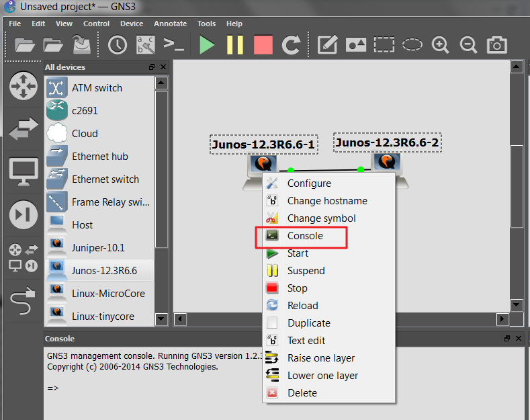Click the Junos-12.3R6.6-2 node label

click(x=388, y=142)
